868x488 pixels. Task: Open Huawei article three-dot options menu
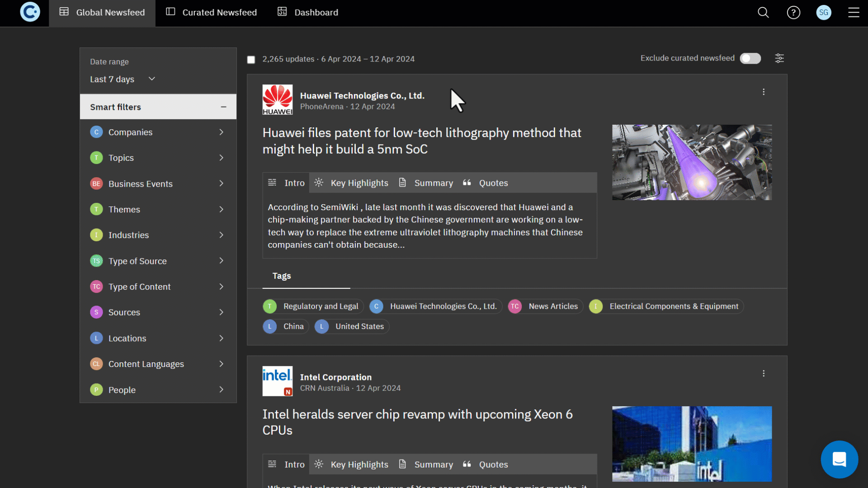point(764,92)
